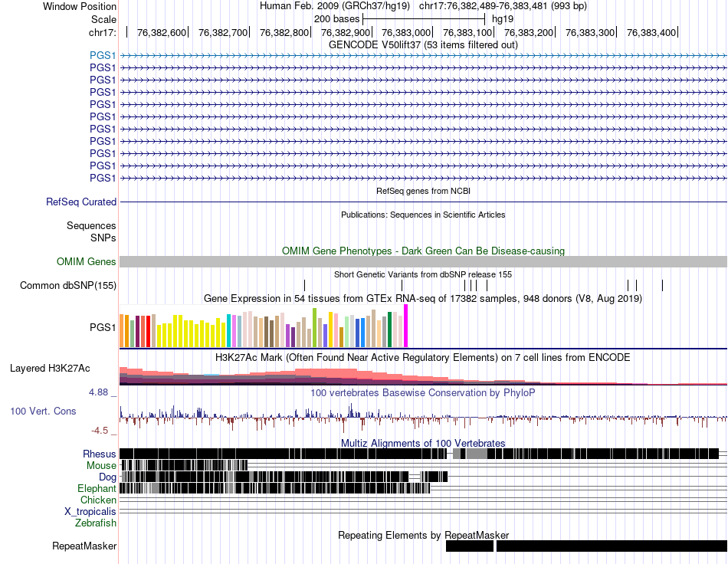Open the RefSeq Curated track label
This screenshot has height=564, width=728.
coord(81,202)
